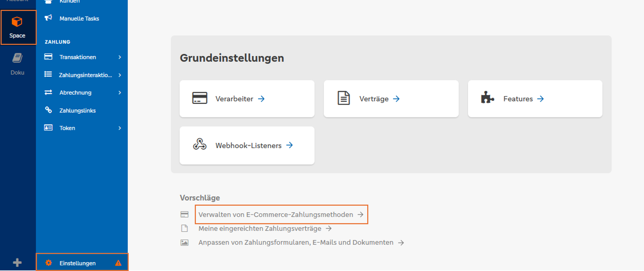Click the Abrechnung exchange arrows icon
The height and width of the screenshot is (271, 644).
[48, 92]
